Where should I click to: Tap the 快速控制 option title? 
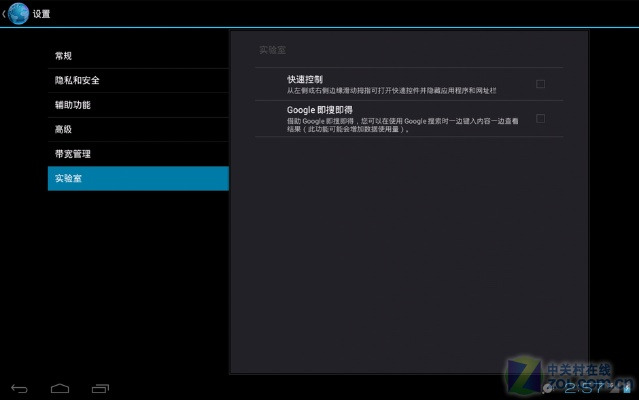(x=304, y=79)
